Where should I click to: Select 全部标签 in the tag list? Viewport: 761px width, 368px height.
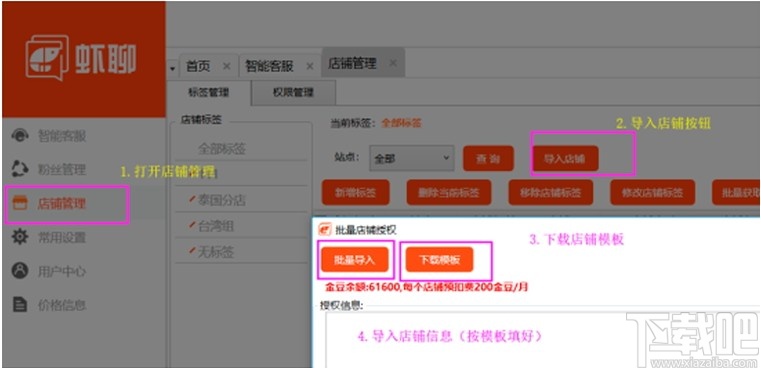tap(221, 148)
